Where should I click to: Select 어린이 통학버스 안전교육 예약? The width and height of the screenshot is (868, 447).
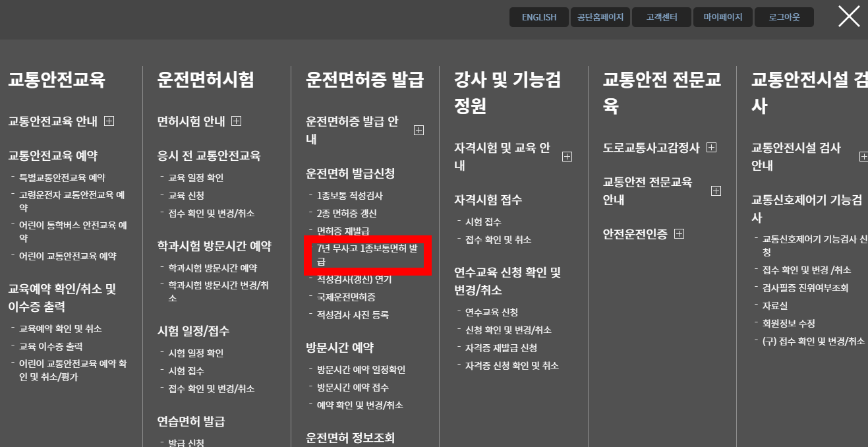[73, 231]
